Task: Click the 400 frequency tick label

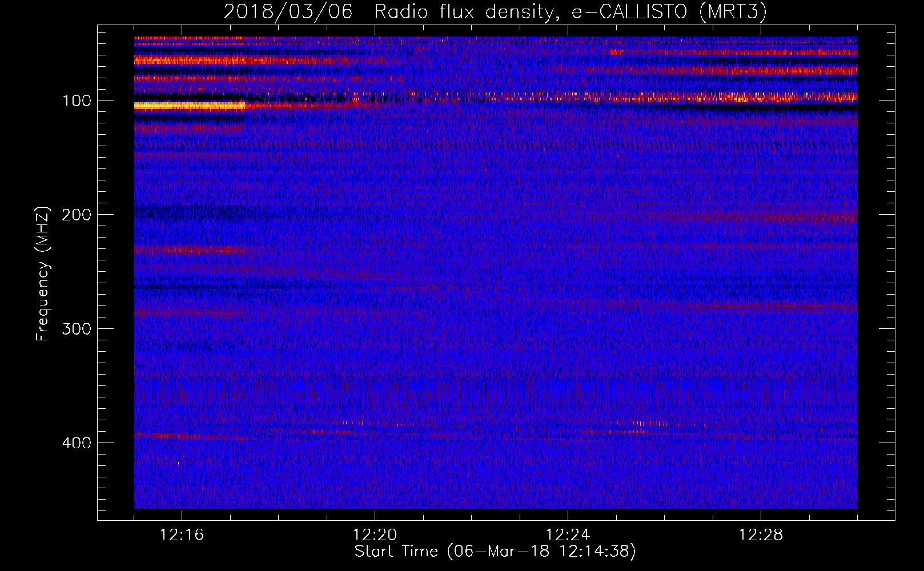Action: coord(77,443)
